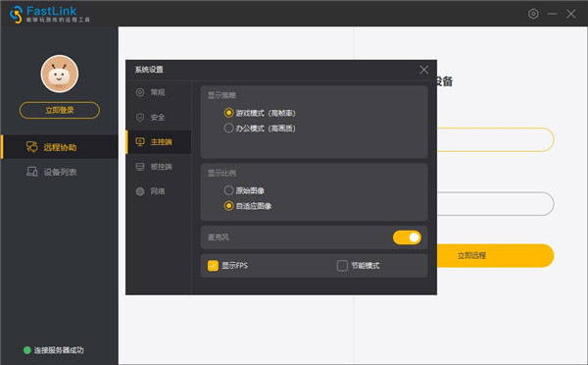Click the gray-outlined password input field
This screenshot has height=365, width=588.
[x=495, y=203]
